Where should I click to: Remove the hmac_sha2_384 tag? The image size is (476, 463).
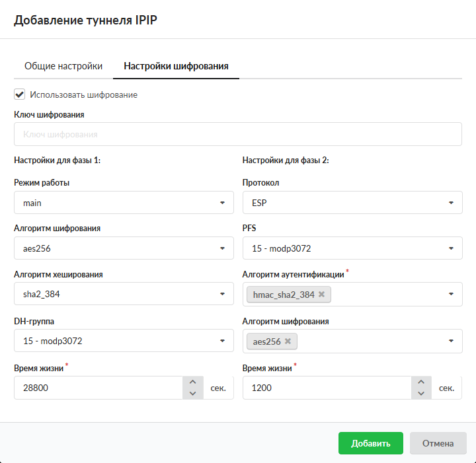321,295
